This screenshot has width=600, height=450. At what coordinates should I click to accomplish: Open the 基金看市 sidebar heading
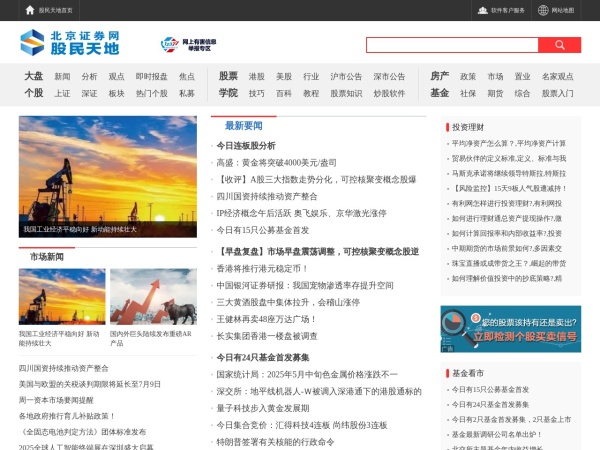point(468,373)
